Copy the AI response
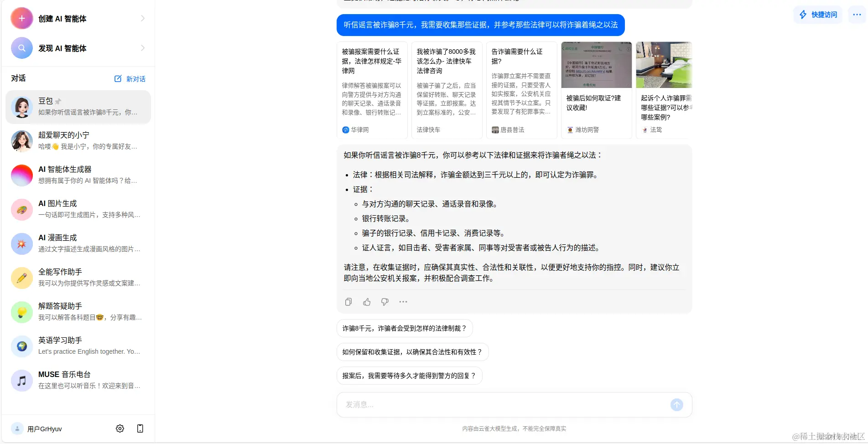This screenshot has height=444, width=868. [x=348, y=301]
